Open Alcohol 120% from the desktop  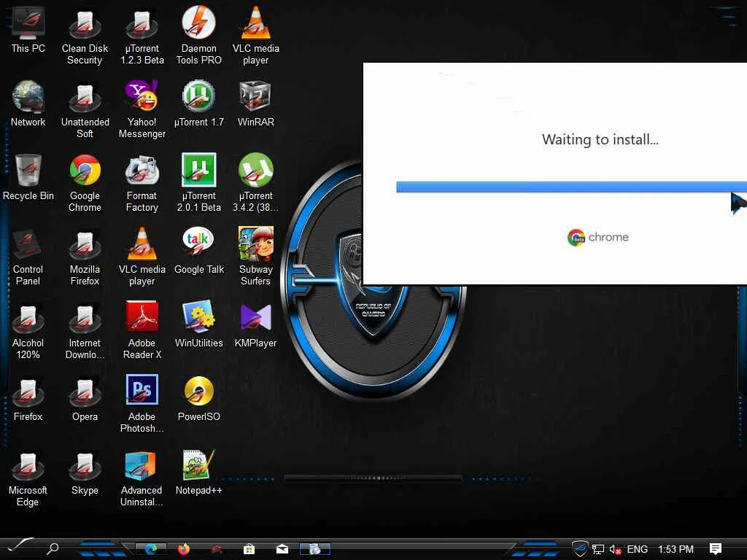coord(28,331)
